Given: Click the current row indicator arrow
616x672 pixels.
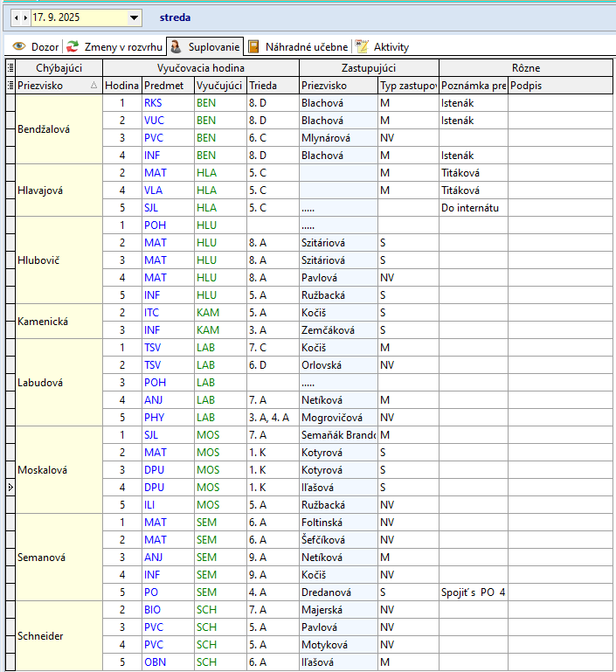Looking at the screenshot, I should click(x=10, y=488).
